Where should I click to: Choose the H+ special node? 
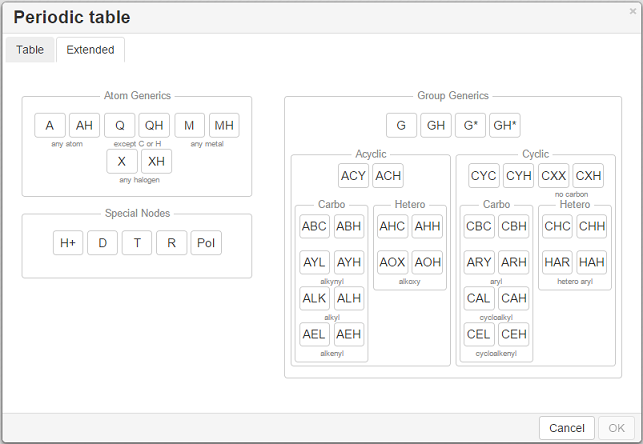[68, 243]
